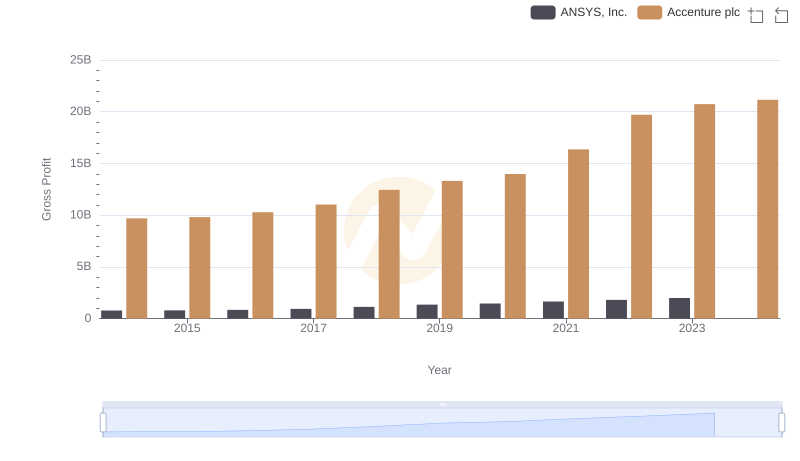The width and height of the screenshot is (800, 461).
Task: Click the 2023 x-axis label
Action: 691,328
